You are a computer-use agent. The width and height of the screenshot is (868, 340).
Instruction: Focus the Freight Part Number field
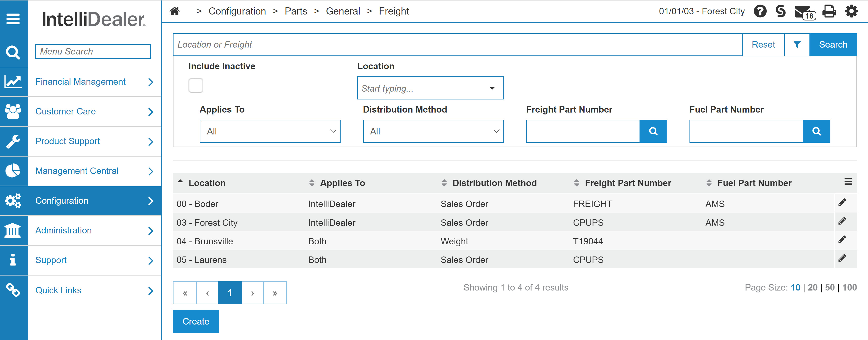point(583,131)
